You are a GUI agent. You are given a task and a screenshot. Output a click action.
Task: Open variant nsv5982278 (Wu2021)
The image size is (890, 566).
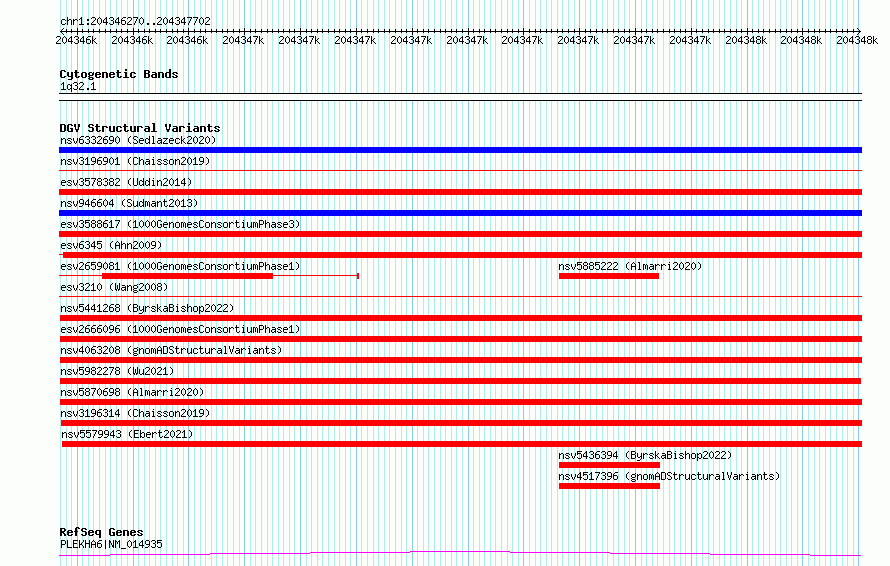(x=117, y=371)
